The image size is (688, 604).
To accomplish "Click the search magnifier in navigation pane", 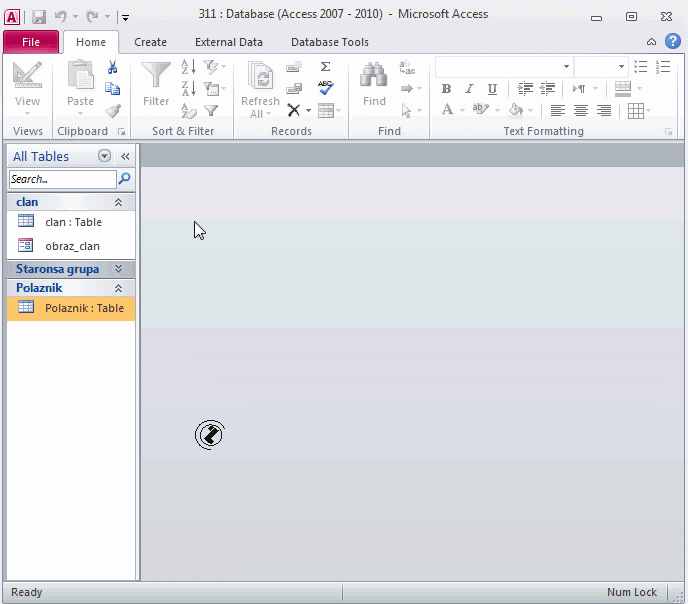I will [125, 179].
